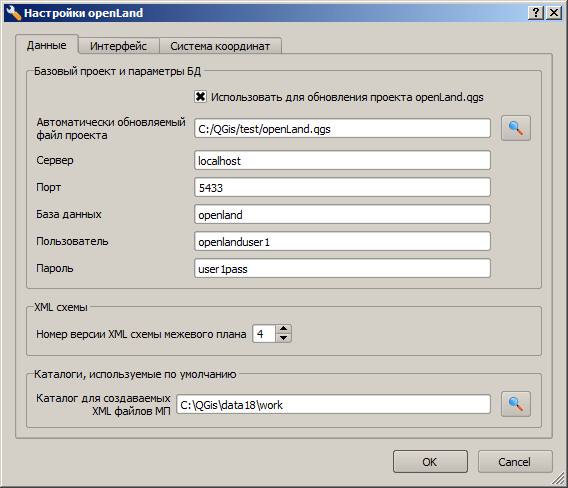Click the 'Порт' label

(x=49, y=187)
